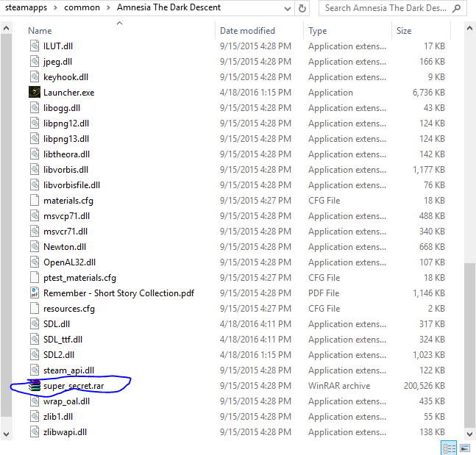
Task: Click the libvorbis.dll file icon
Action: (35, 170)
